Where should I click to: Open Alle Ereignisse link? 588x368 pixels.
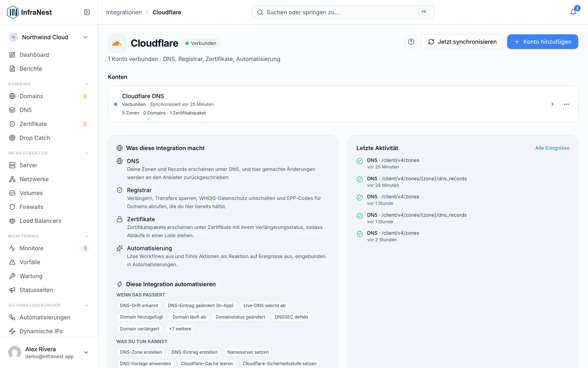click(x=552, y=148)
